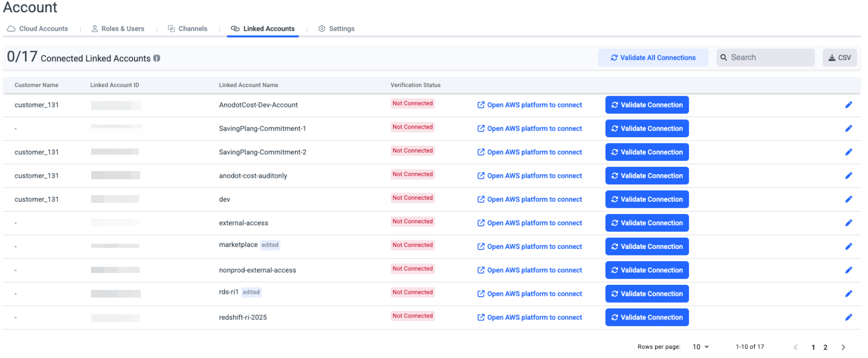
Task: Switch to Roles & Users tab
Action: tap(118, 29)
